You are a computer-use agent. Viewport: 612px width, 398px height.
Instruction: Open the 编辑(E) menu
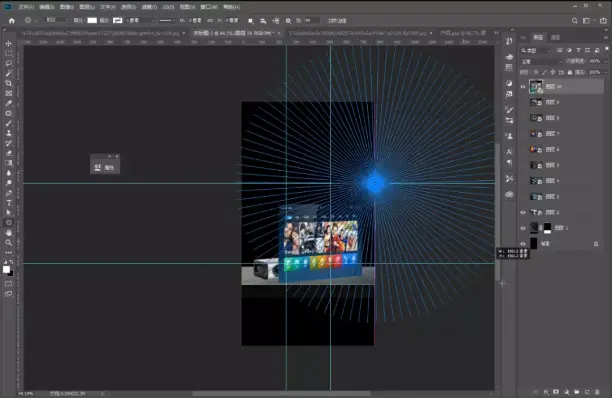[x=47, y=7]
